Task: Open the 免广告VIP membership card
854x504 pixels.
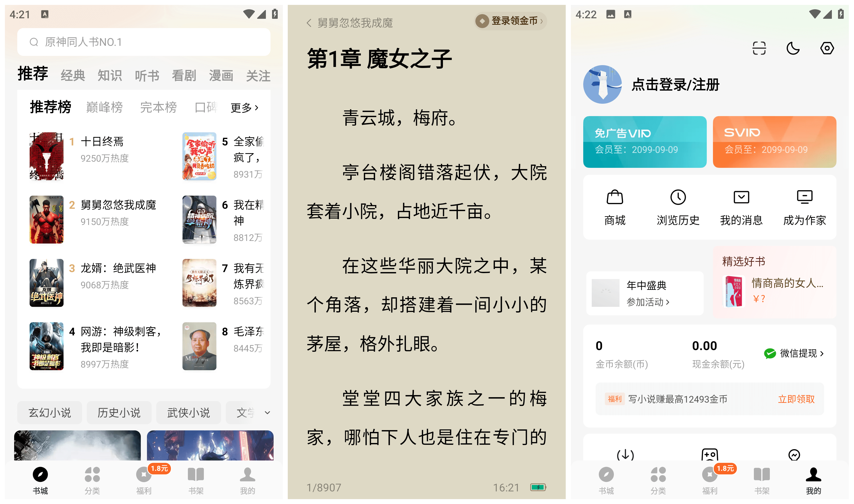Action: [644, 142]
